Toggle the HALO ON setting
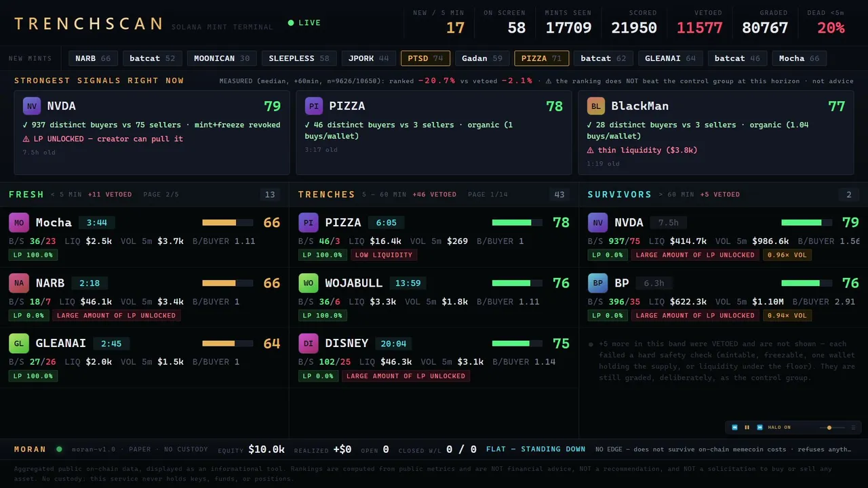Image resolution: width=868 pixels, height=488 pixels. click(779, 428)
